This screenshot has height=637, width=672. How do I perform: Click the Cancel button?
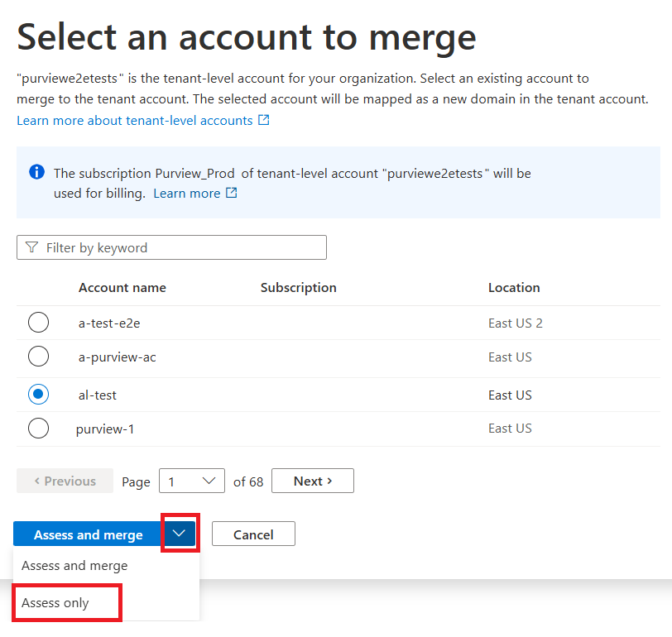pos(253,534)
